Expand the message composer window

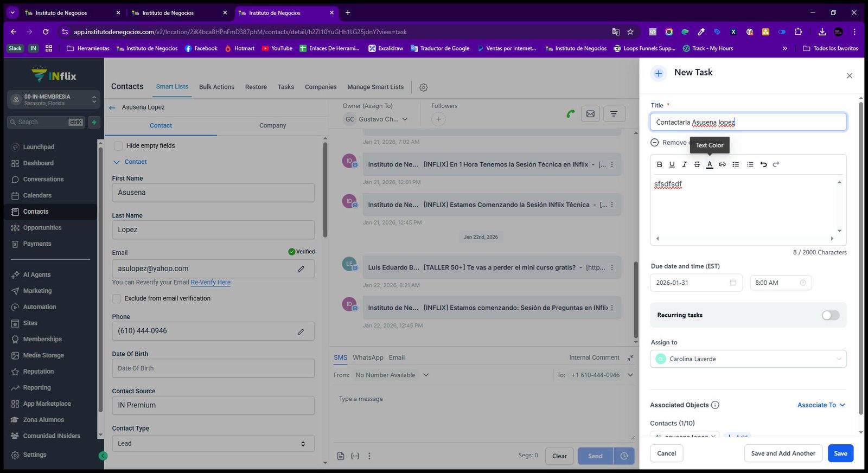click(x=630, y=358)
